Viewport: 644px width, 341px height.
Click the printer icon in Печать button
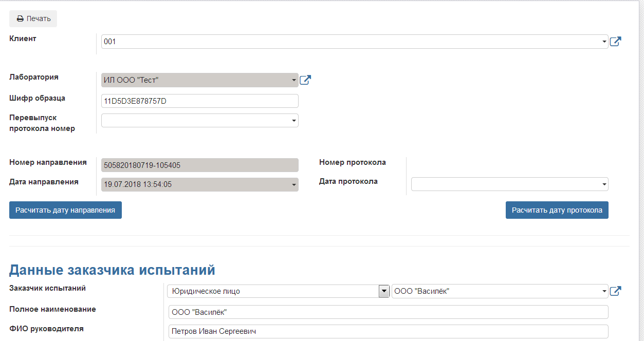click(20, 19)
